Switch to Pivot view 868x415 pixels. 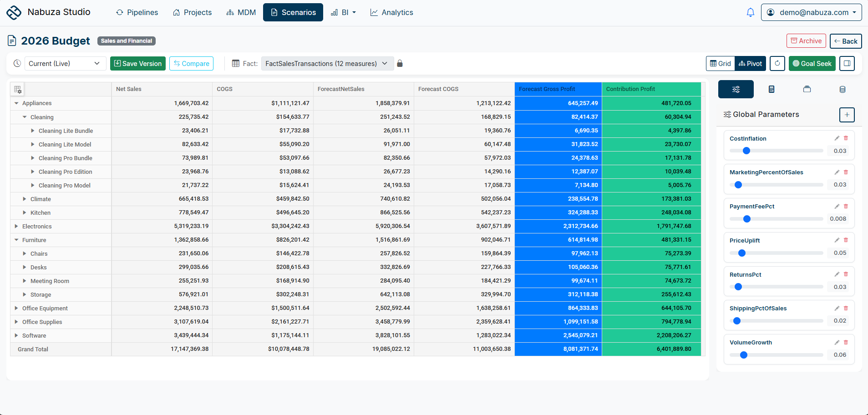click(751, 64)
